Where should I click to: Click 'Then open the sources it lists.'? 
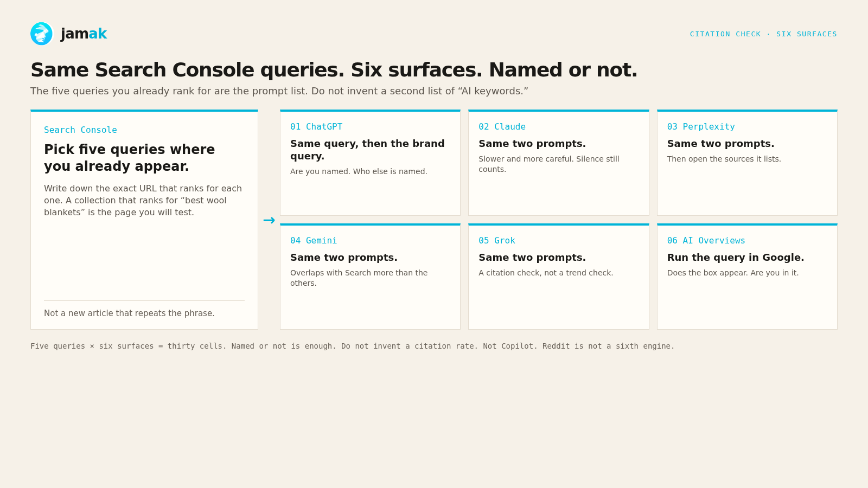click(x=724, y=159)
